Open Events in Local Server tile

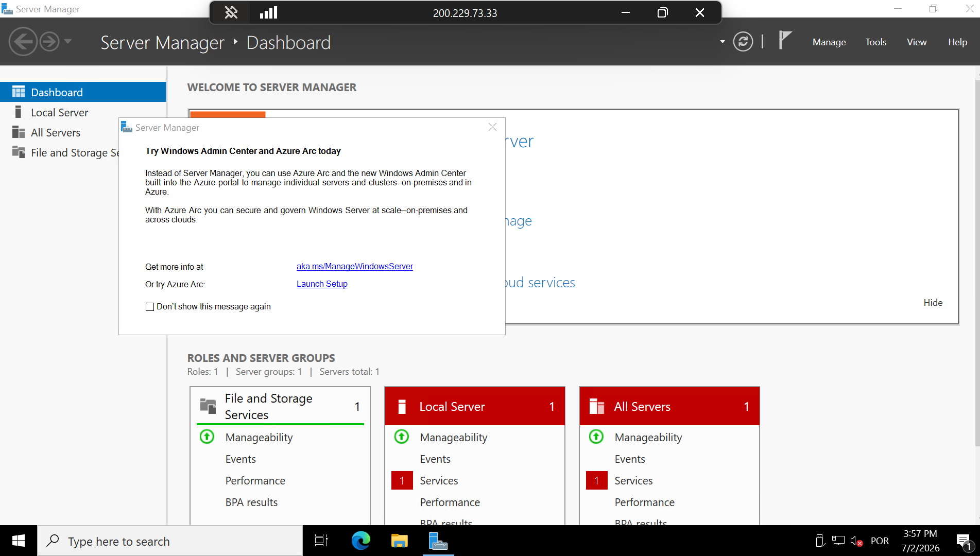coord(435,459)
